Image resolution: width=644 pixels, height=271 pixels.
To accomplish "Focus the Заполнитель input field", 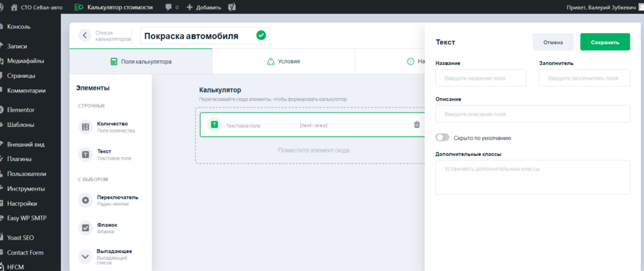I will 584,78.
